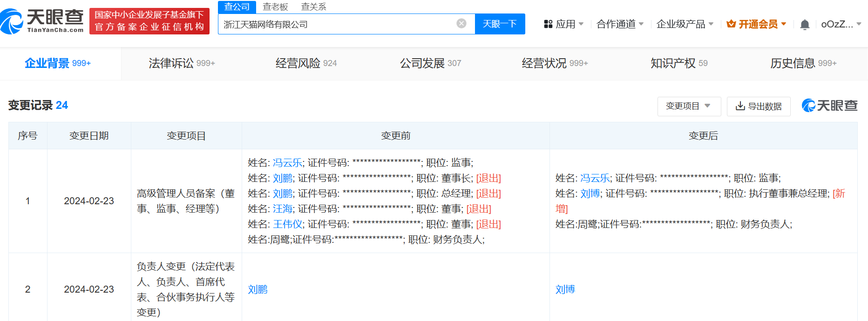Open the 变更项目 filter dropdown
The image size is (868, 321).
pyautogui.click(x=689, y=106)
